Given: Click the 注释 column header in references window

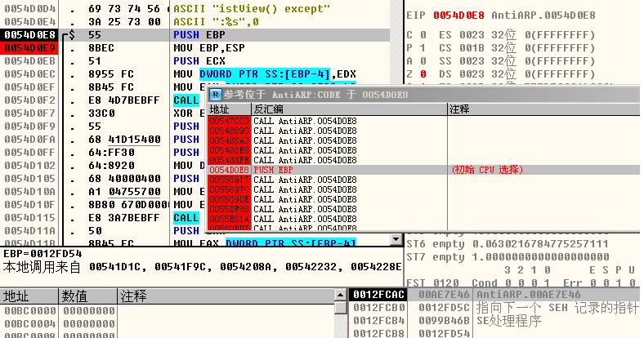Looking at the screenshot, I should 543,109.
